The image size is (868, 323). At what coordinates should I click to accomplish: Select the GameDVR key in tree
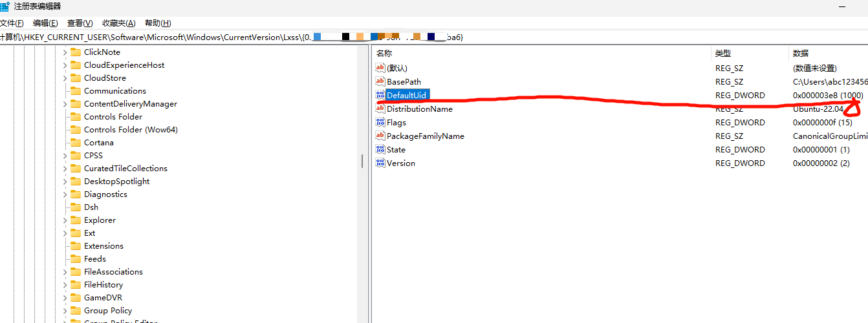click(x=103, y=297)
